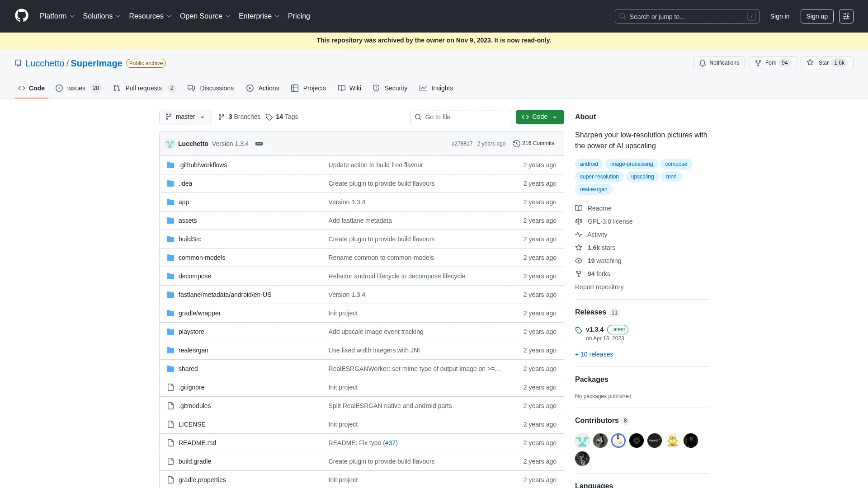The width and height of the screenshot is (868, 488).
Task: Fork the repository using fork icon
Action: [x=759, y=63]
